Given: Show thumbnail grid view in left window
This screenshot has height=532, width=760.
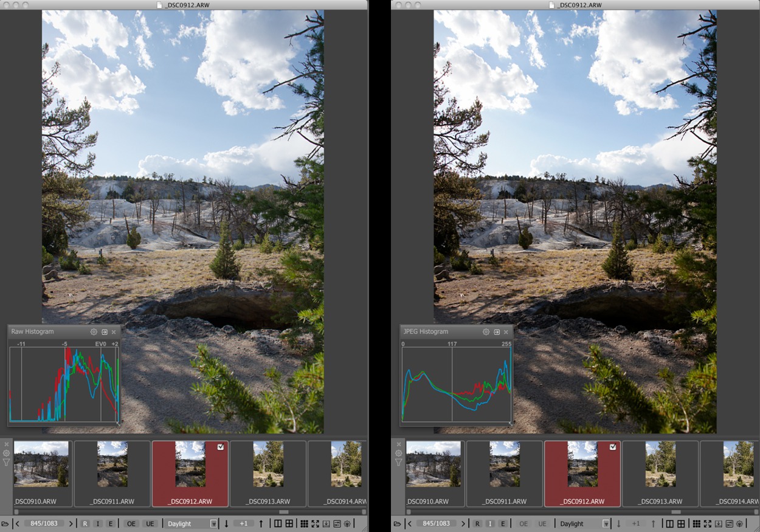Looking at the screenshot, I should [305, 523].
